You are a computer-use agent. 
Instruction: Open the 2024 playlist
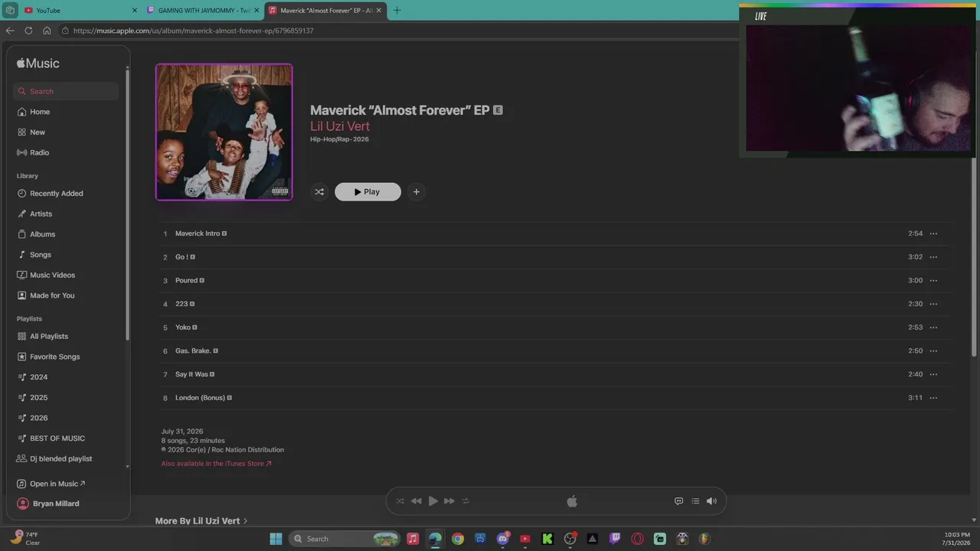pyautogui.click(x=38, y=377)
